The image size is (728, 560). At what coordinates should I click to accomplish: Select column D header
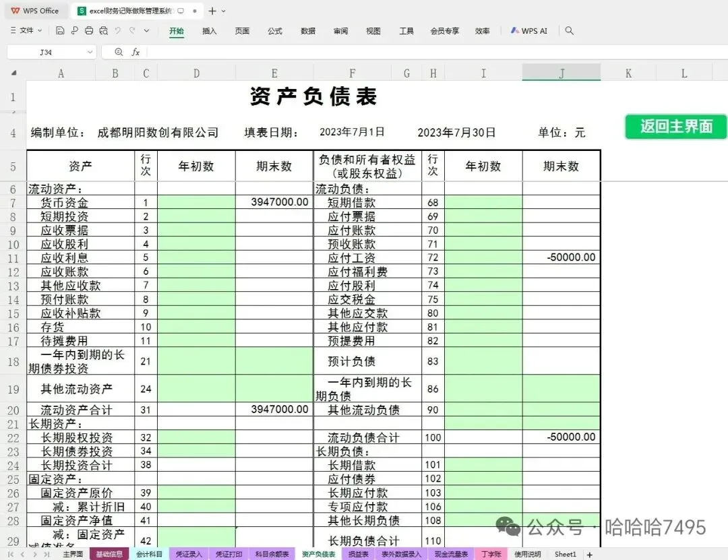(x=196, y=73)
